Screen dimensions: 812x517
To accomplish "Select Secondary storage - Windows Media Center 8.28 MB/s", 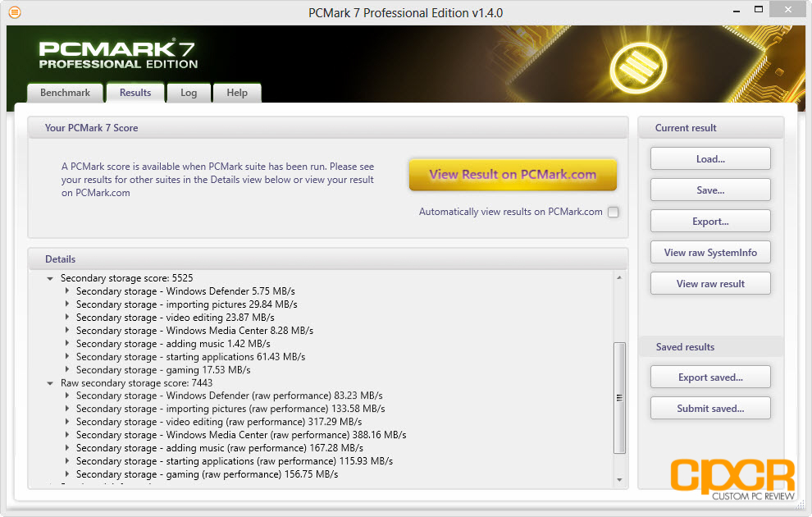I will (x=194, y=330).
